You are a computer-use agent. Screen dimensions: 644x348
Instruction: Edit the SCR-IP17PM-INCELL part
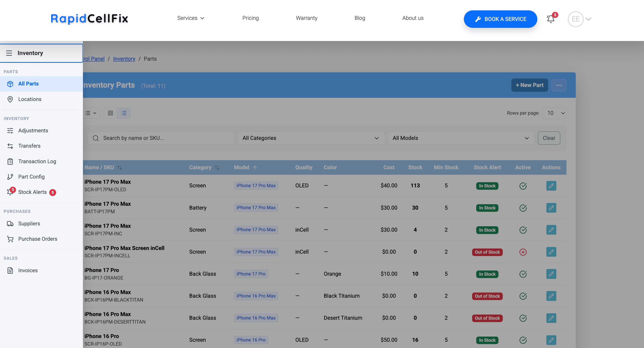(551, 252)
